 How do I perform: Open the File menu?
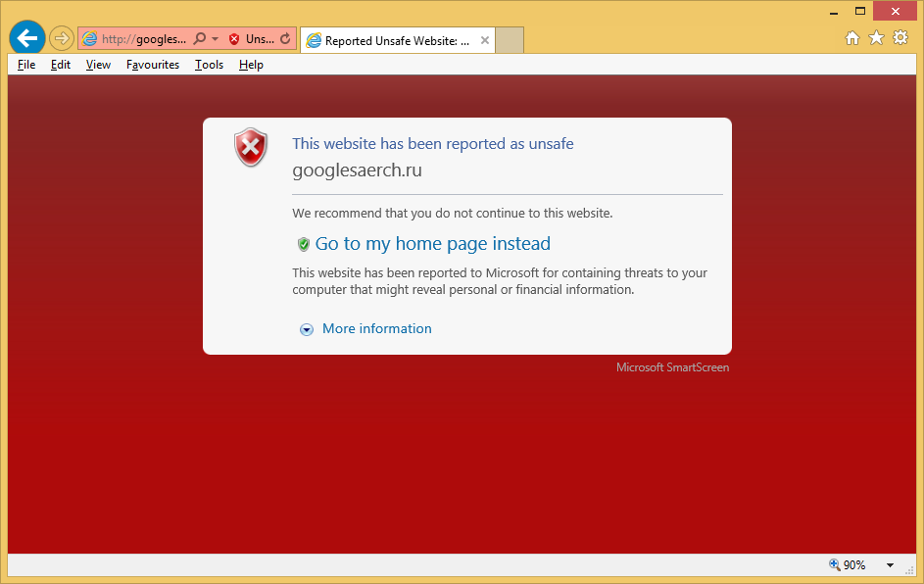click(26, 65)
